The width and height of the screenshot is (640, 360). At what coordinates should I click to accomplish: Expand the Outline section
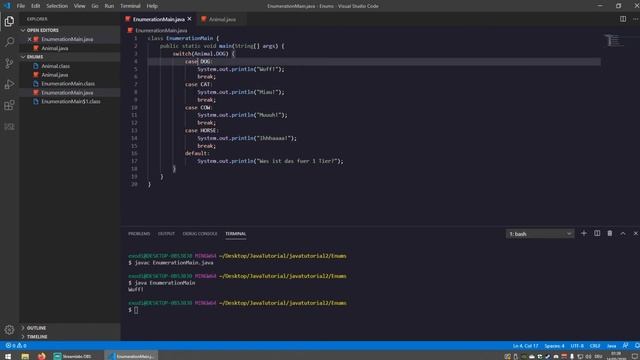pos(33,328)
